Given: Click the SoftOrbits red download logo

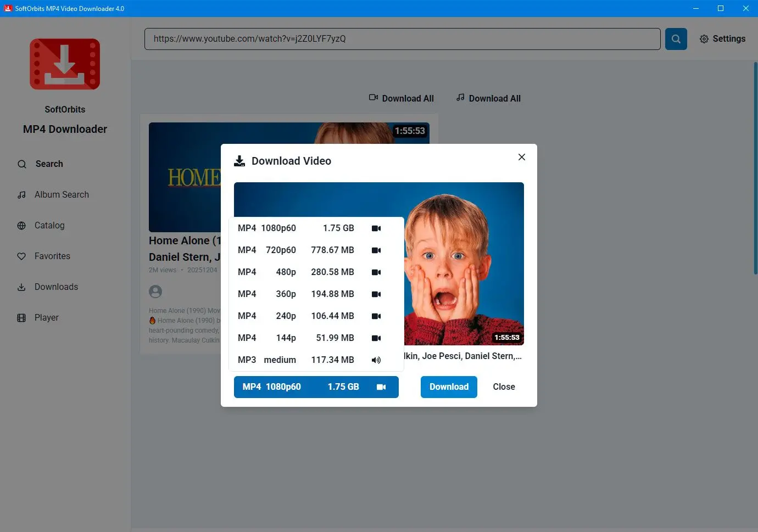Looking at the screenshot, I should coord(65,64).
